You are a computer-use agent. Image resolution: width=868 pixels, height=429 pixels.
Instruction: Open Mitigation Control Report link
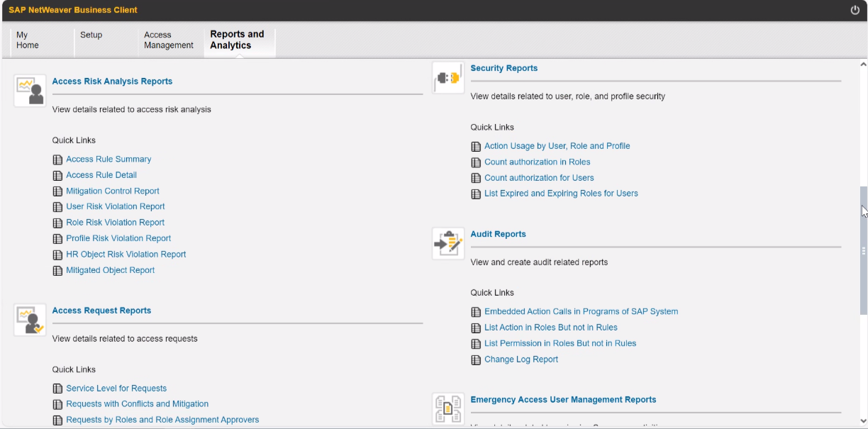(112, 191)
